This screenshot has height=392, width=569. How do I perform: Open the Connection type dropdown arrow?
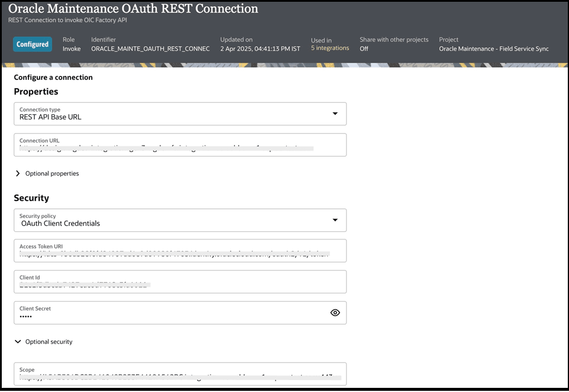(x=335, y=114)
